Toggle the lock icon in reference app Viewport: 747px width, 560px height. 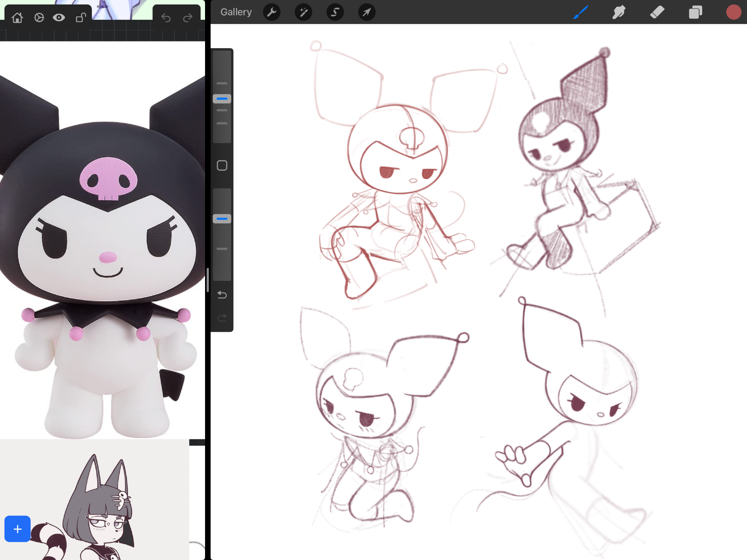tap(80, 18)
